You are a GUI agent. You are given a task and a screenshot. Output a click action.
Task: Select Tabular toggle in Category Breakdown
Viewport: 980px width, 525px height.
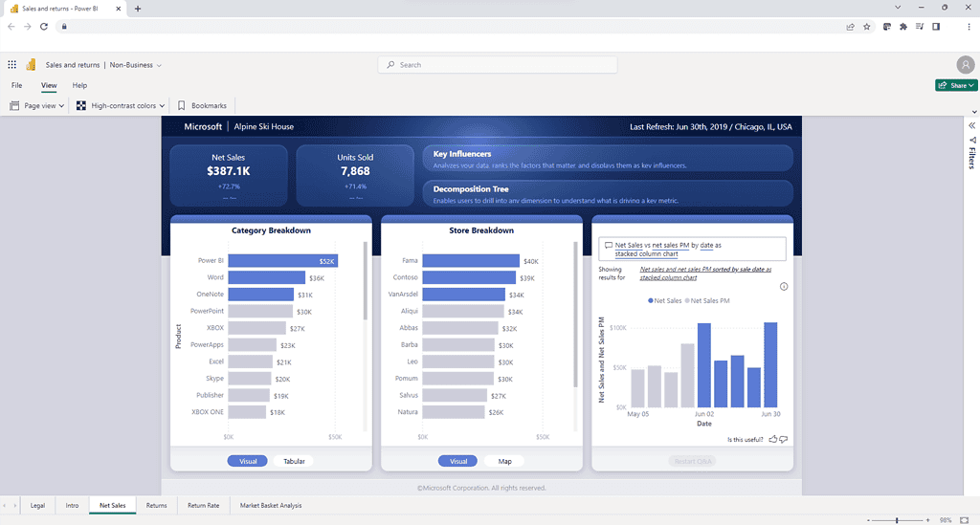pyautogui.click(x=294, y=461)
